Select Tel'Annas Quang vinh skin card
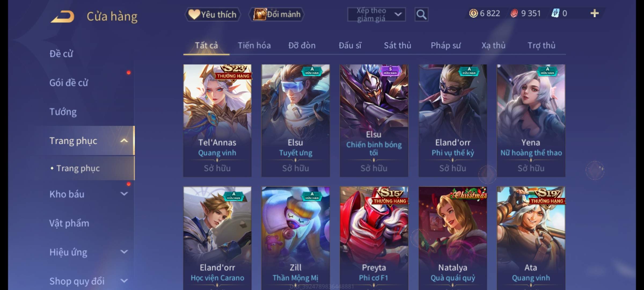The image size is (644, 290). [217, 120]
